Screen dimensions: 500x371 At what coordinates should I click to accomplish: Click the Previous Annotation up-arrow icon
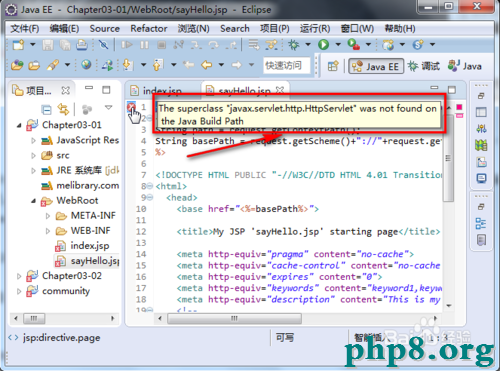(158, 65)
